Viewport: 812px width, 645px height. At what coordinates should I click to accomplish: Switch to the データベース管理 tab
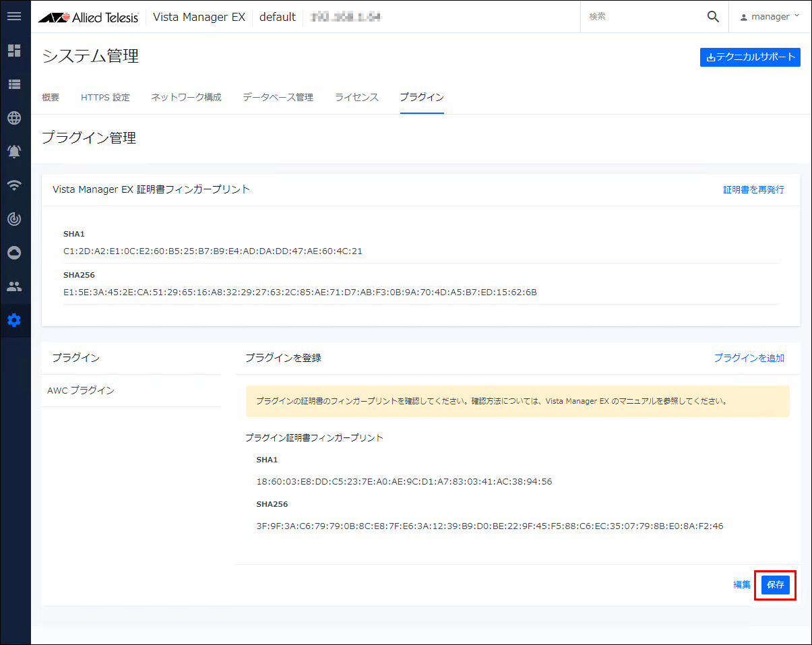click(278, 98)
